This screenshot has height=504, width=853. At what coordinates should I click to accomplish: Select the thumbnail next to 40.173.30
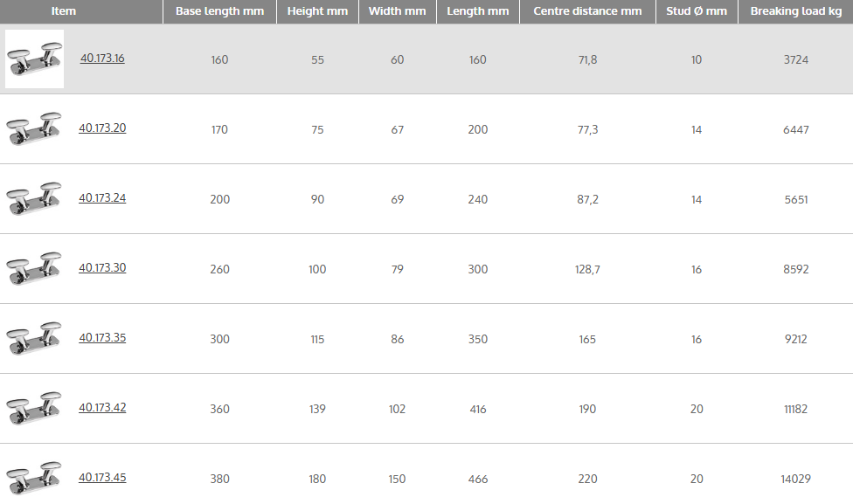coord(34,268)
